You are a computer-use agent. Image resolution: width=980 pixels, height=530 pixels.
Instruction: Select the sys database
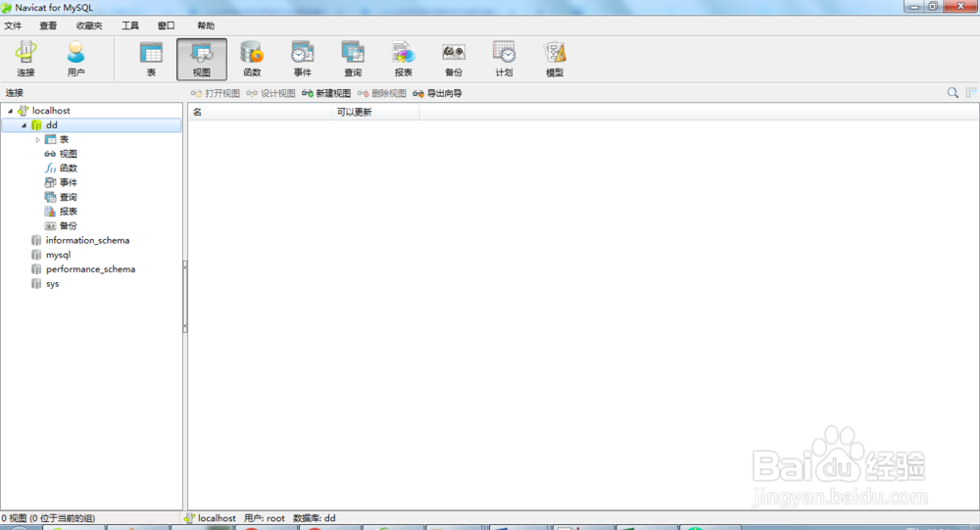(52, 284)
